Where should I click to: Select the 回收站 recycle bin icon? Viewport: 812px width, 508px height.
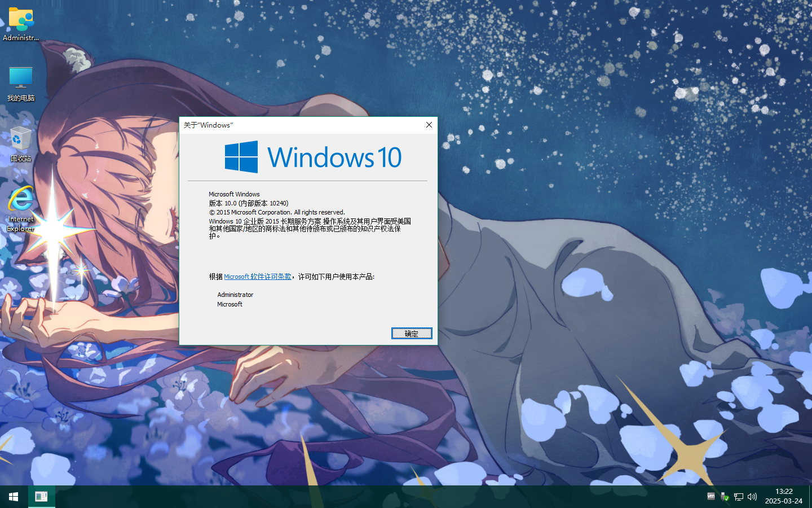[x=21, y=144]
